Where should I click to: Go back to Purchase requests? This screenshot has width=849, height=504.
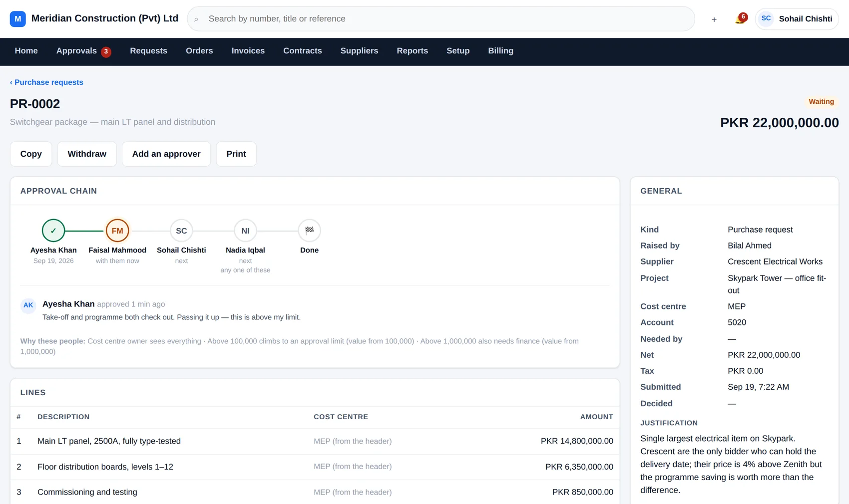[x=46, y=82]
